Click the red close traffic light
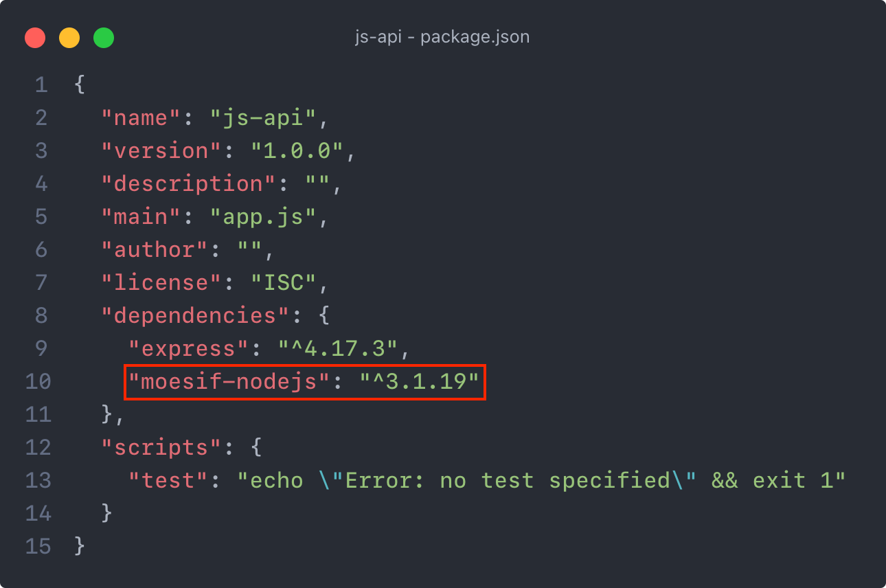The width and height of the screenshot is (886, 588). click(x=35, y=37)
